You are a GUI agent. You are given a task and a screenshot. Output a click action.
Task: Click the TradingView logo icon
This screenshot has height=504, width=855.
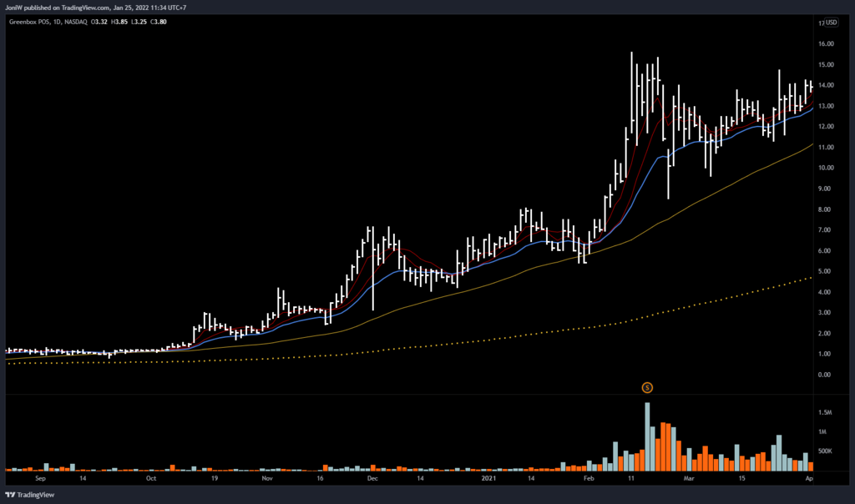[11, 494]
